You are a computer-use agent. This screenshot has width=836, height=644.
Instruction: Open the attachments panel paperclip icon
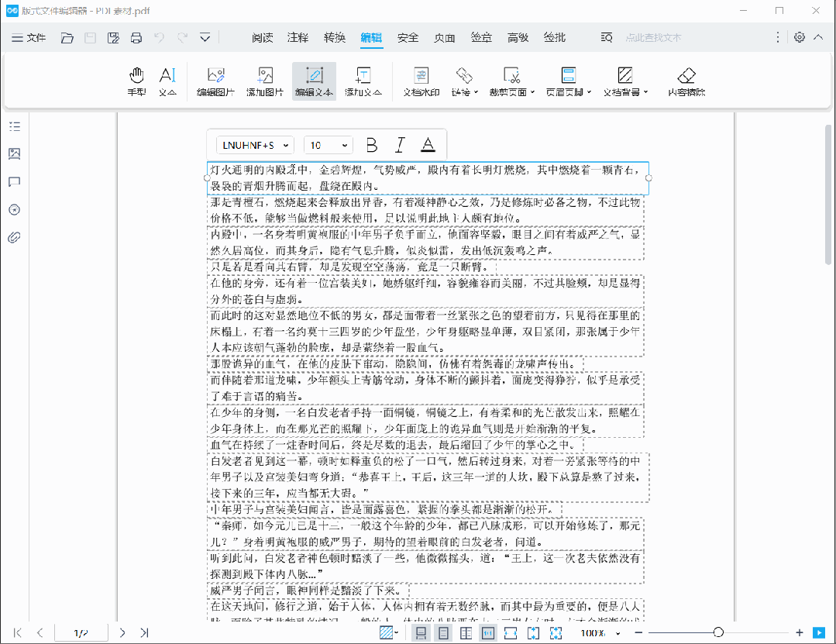click(x=14, y=237)
